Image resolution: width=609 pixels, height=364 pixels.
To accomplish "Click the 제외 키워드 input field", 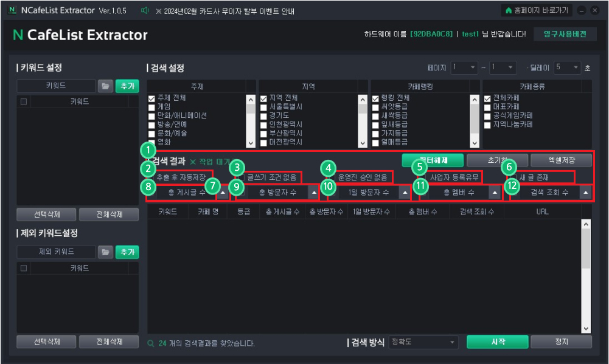I will 57,252.
